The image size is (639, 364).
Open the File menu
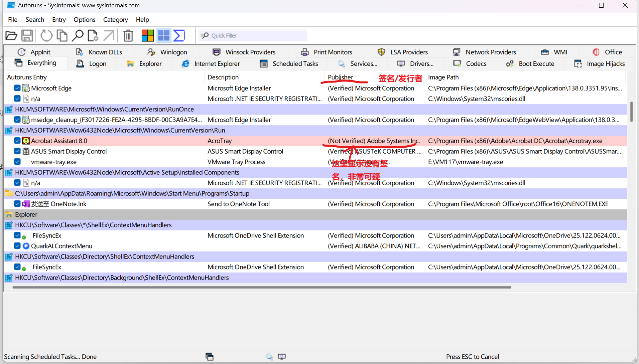(x=13, y=20)
